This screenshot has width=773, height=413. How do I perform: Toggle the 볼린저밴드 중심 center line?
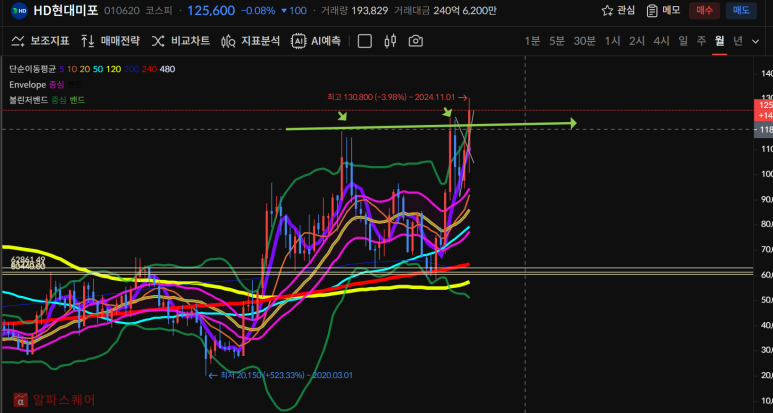pyautogui.click(x=59, y=100)
